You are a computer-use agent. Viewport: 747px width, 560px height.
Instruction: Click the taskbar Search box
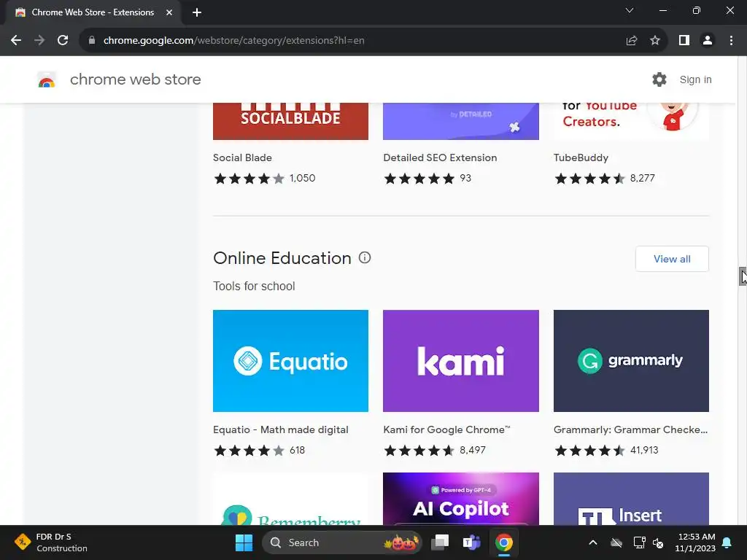[341, 542]
